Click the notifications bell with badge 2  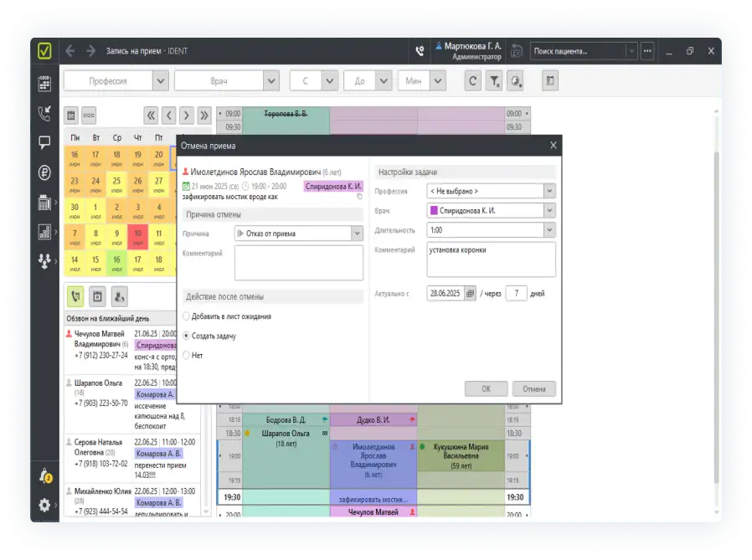44,475
